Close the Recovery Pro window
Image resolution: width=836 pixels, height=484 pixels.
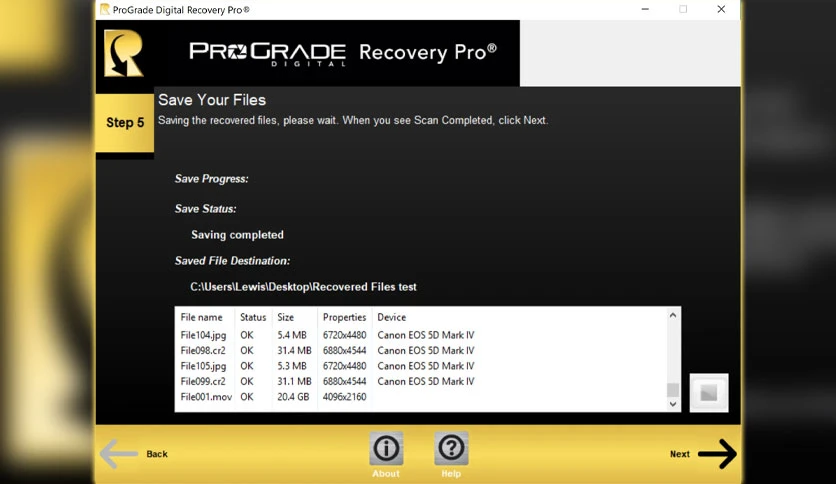(x=721, y=9)
